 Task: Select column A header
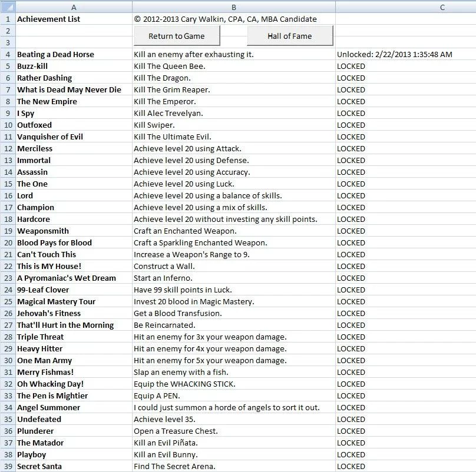click(74, 7)
